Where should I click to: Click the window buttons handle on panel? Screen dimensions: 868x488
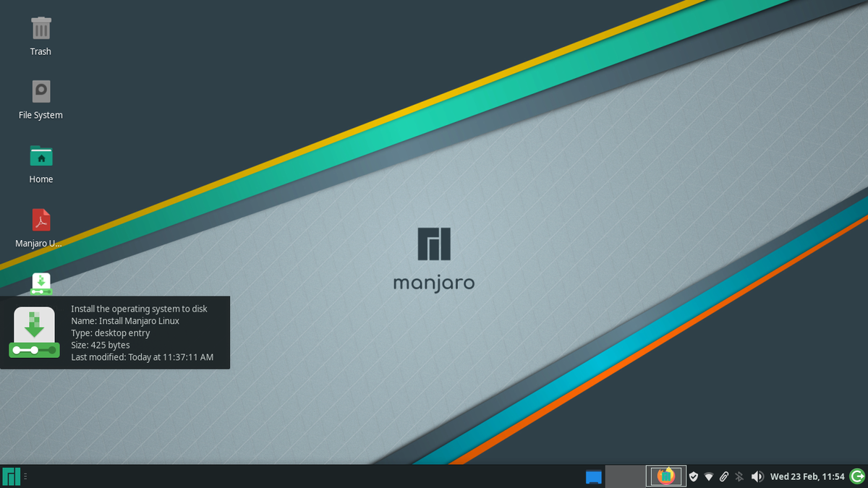coord(26,476)
